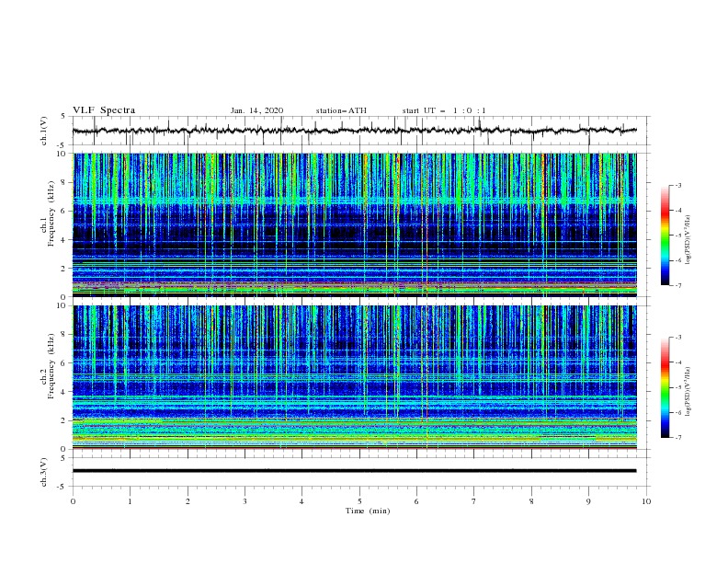Click the 'ch.1(V)' waveform axis label
This screenshot has height=563, width=728.
[44, 131]
